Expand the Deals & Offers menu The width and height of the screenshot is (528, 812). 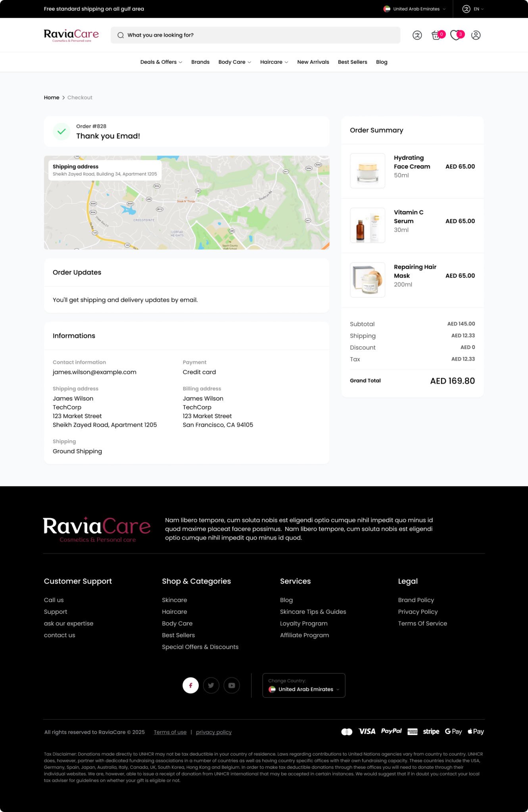pos(161,62)
